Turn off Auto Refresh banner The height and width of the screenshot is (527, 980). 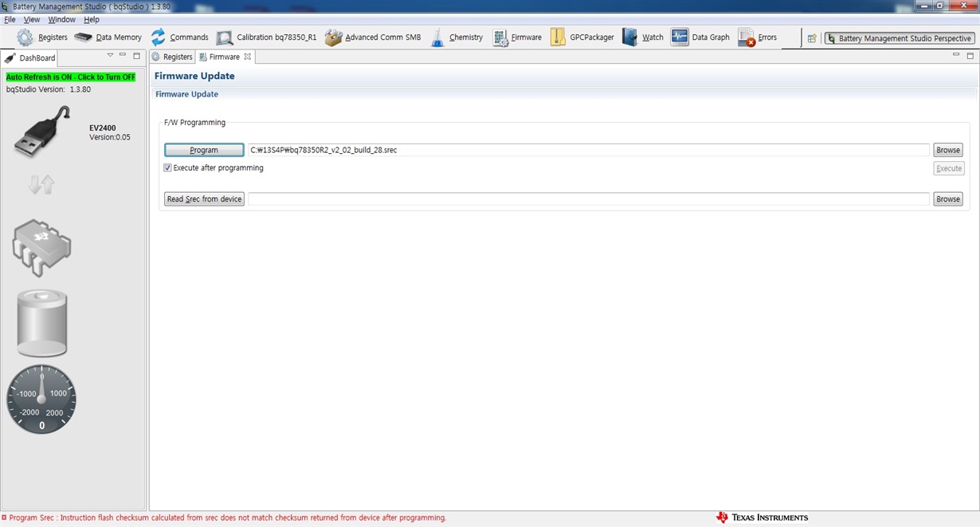[x=71, y=77]
